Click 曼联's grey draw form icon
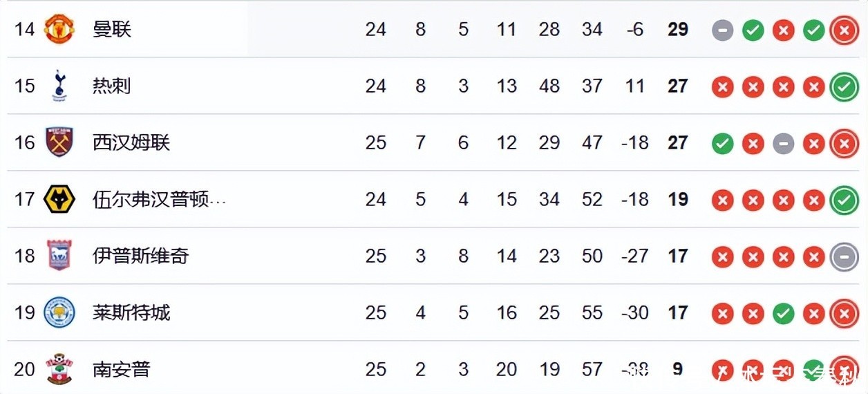 (722, 30)
